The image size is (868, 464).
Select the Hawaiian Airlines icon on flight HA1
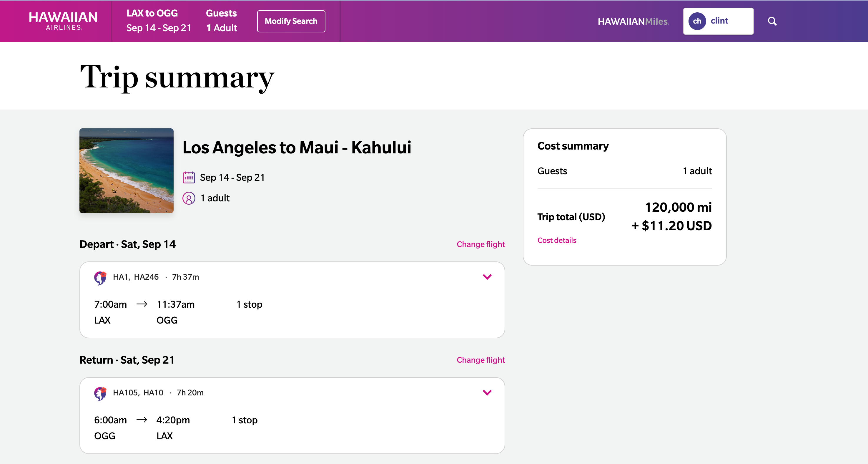pyautogui.click(x=100, y=277)
